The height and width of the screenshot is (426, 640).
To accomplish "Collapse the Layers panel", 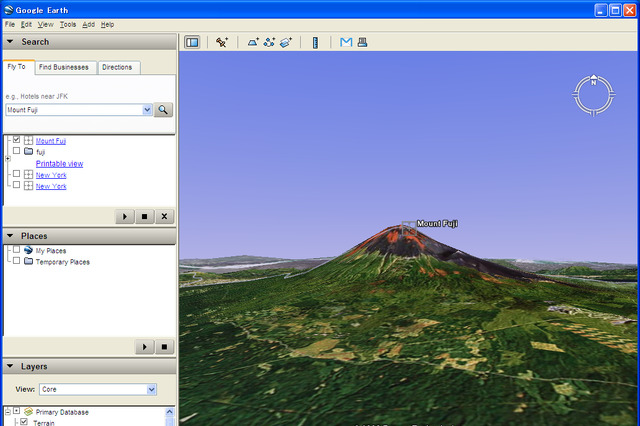I will click(x=10, y=366).
